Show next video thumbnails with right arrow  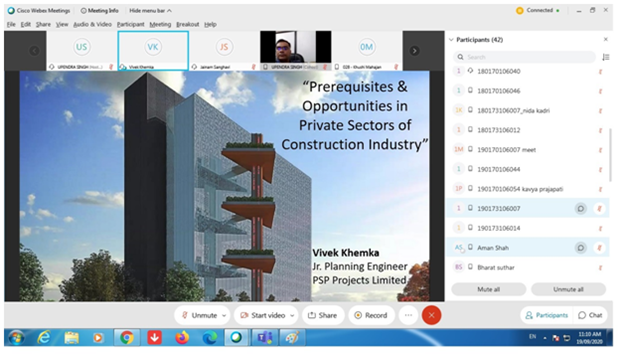pyautogui.click(x=415, y=51)
